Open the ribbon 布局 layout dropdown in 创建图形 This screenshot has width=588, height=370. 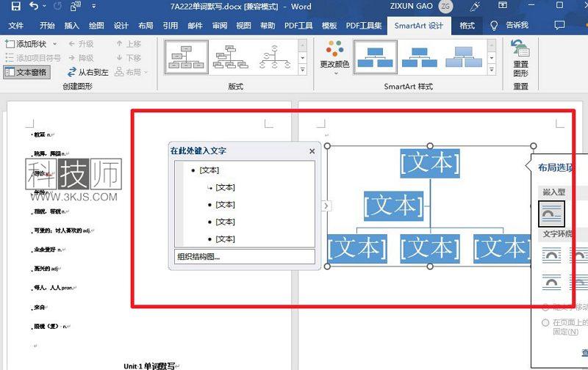[x=132, y=72]
